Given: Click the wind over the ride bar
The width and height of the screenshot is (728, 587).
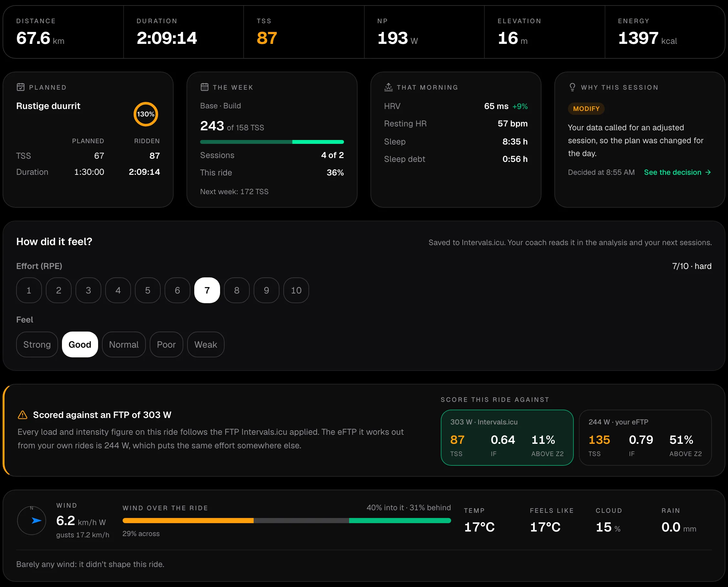Looking at the screenshot, I should (x=287, y=521).
